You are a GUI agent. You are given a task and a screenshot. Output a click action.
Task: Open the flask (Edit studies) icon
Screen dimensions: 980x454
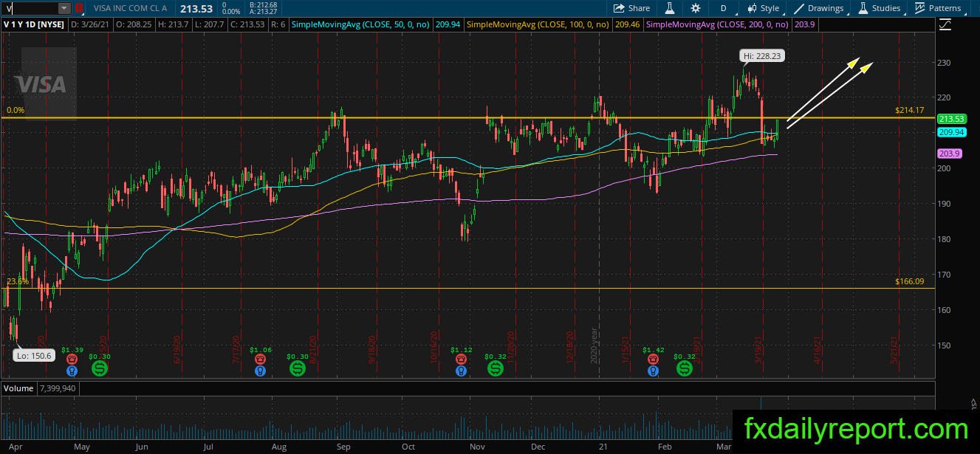(670, 8)
